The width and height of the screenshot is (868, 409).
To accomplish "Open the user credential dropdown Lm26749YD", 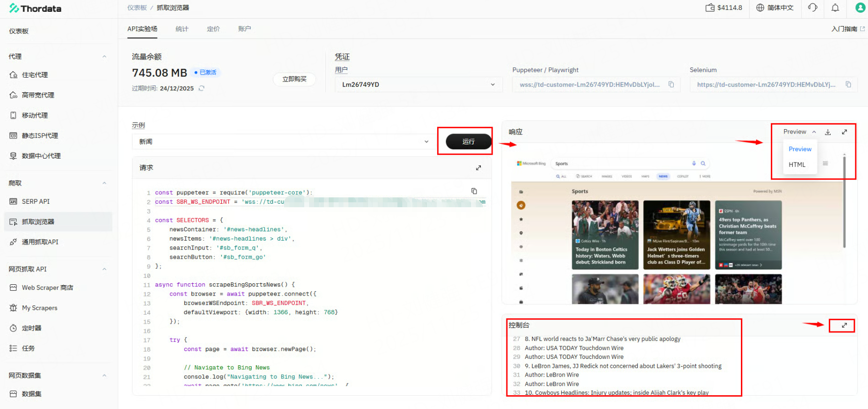I will pyautogui.click(x=418, y=84).
